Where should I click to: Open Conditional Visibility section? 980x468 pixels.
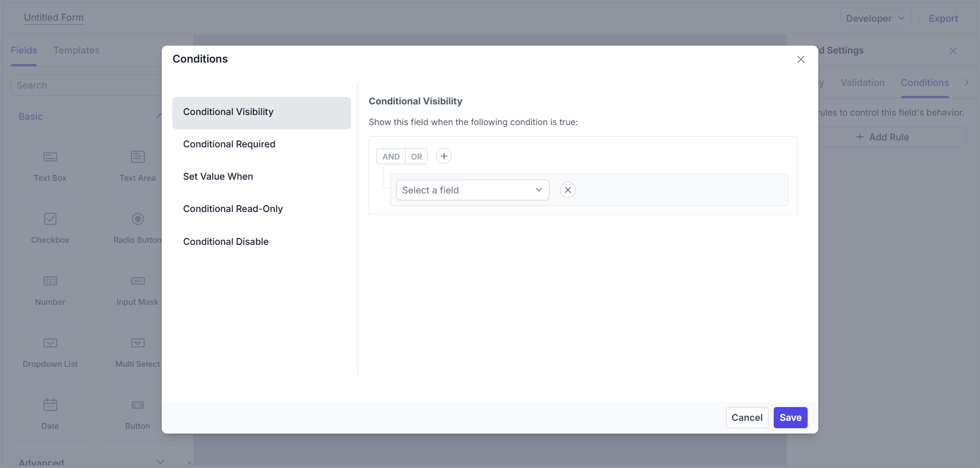point(261,112)
